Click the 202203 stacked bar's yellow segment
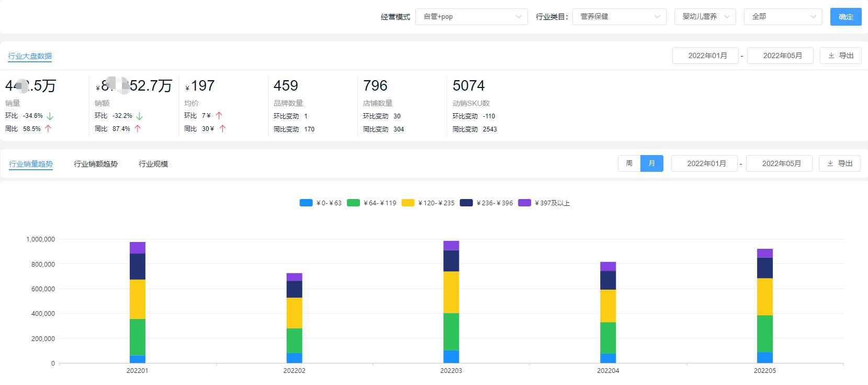Screen dimensions: 868x385 pyautogui.click(x=451, y=292)
